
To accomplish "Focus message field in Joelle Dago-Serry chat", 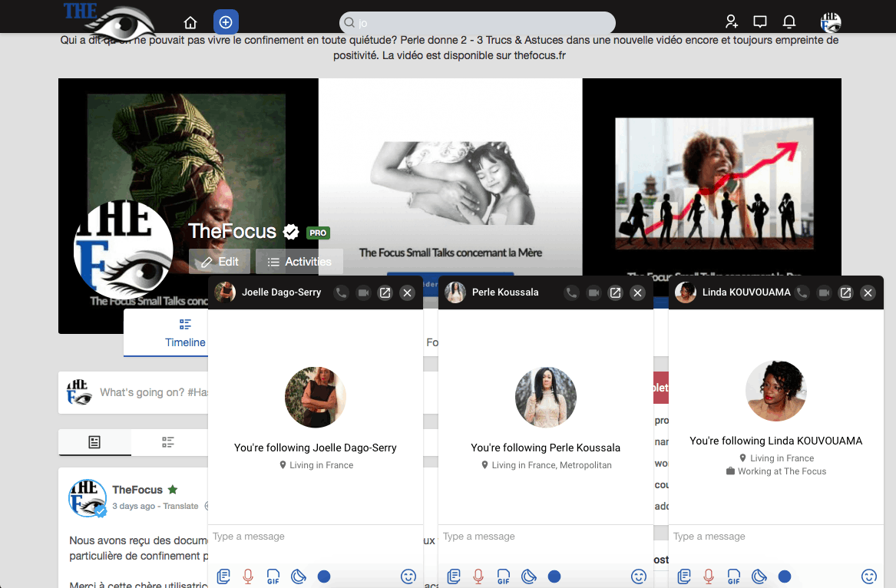I will click(x=315, y=537).
